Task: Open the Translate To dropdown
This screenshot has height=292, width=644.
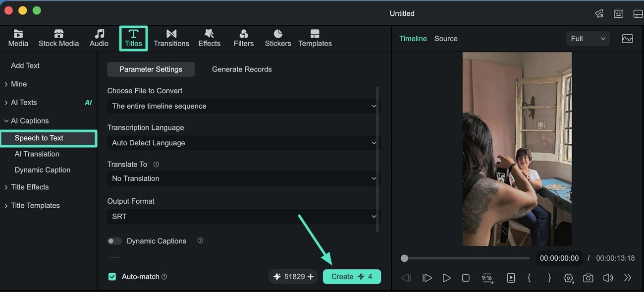Action: coord(244,178)
